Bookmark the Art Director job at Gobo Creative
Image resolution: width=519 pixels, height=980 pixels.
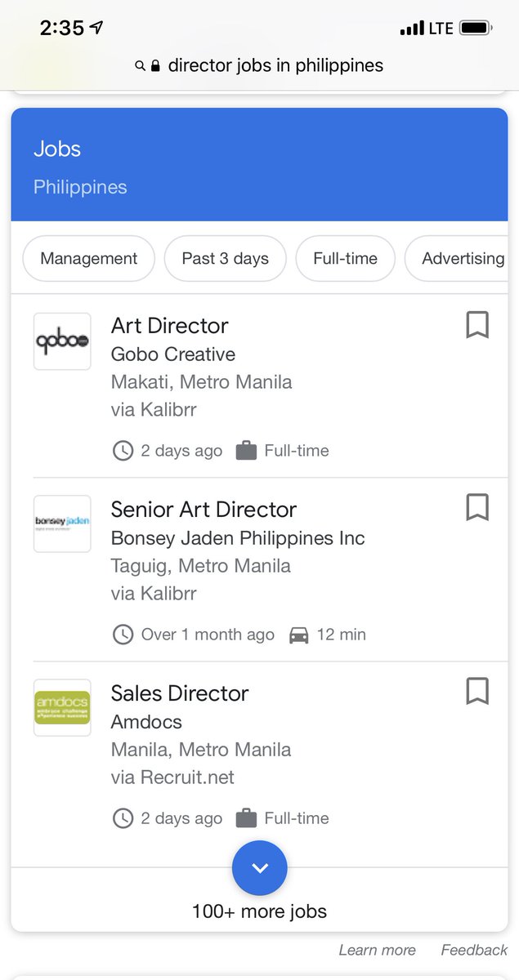[477, 325]
